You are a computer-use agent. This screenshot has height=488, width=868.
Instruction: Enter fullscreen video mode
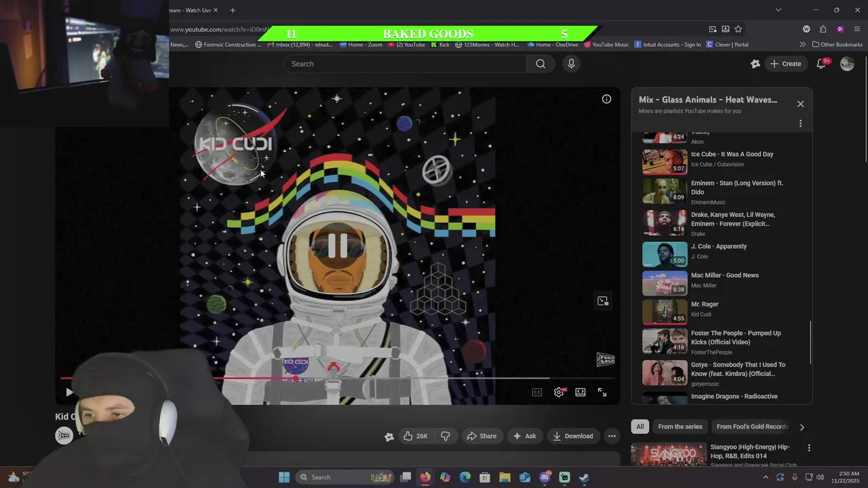click(x=602, y=392)
